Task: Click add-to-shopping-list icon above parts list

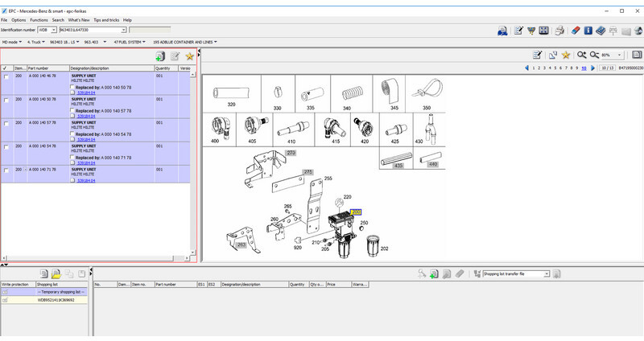Action: coord(160,56)
